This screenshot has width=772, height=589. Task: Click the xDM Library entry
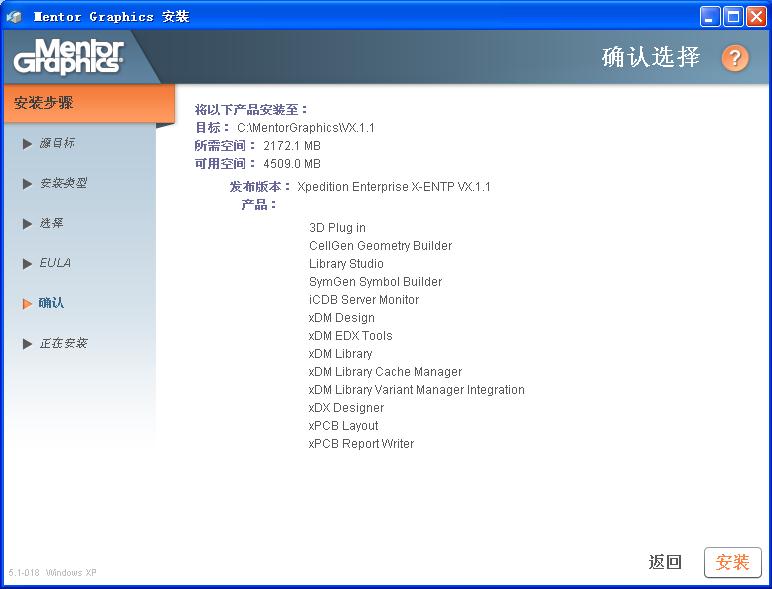(x=340, y=354)
